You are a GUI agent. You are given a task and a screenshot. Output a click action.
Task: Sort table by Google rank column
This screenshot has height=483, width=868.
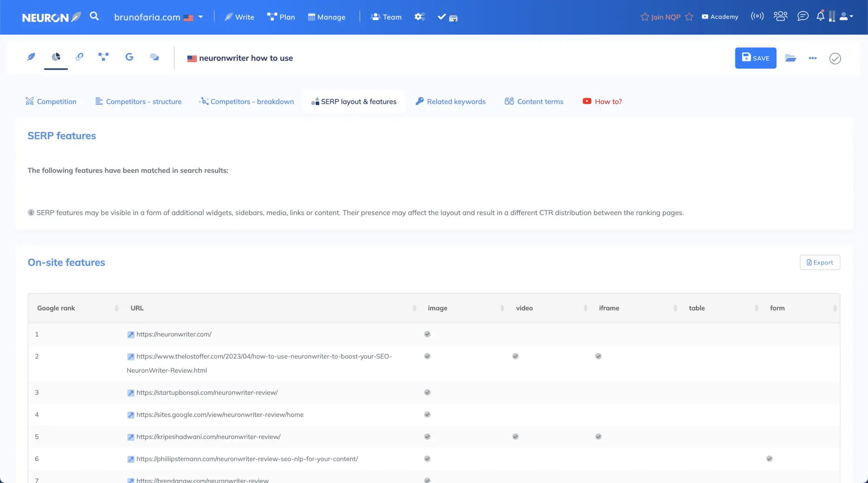click(x=117, y=308)
